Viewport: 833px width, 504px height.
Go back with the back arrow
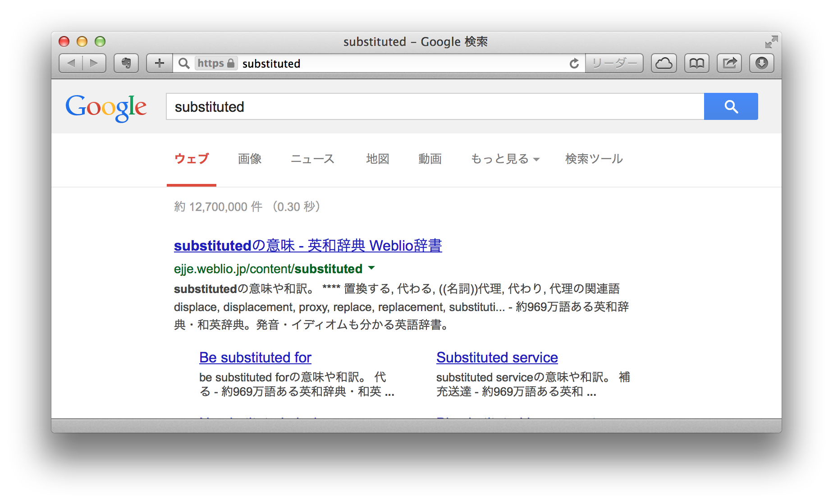(71, 63)
